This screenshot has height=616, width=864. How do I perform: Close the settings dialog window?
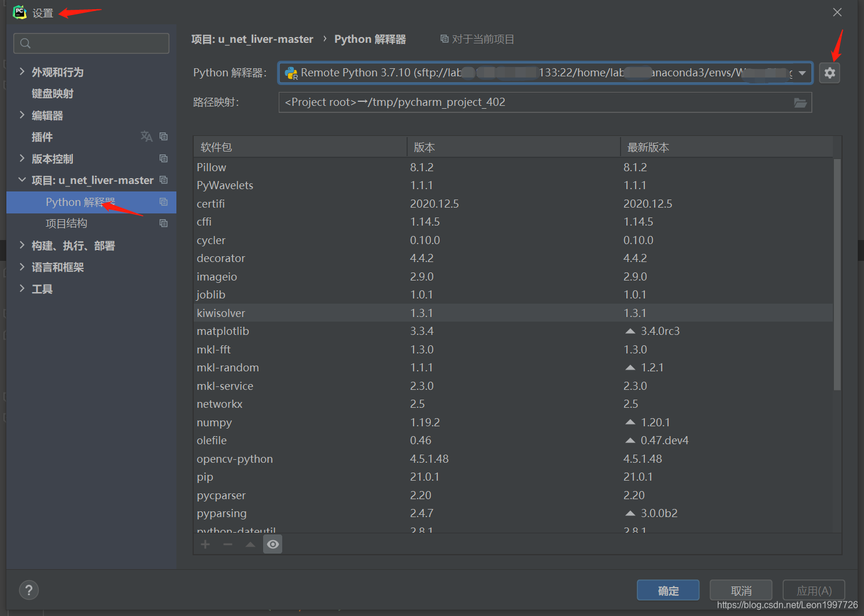click(837, 12)
